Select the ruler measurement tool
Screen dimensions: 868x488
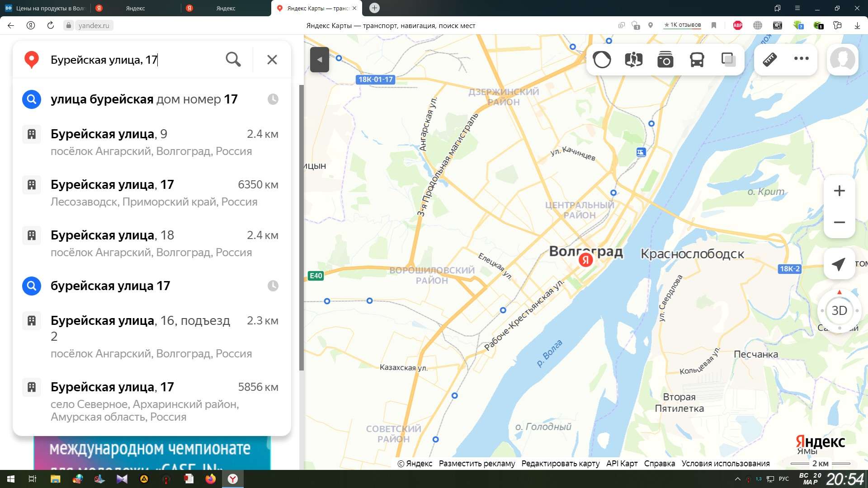769,59
